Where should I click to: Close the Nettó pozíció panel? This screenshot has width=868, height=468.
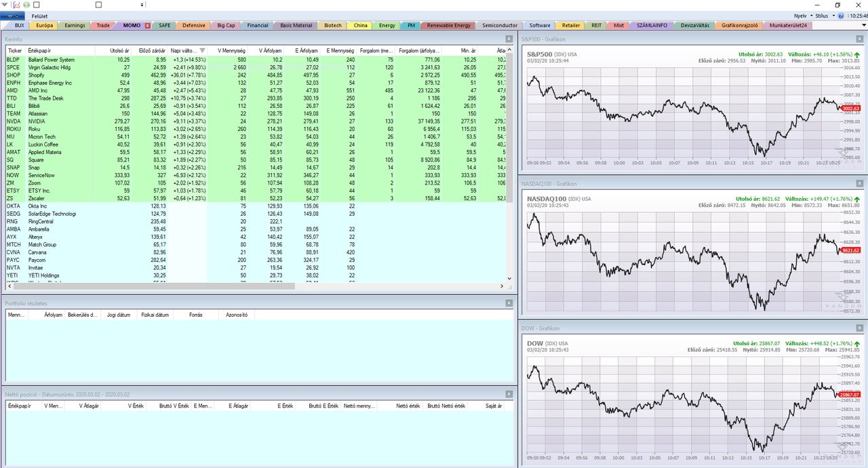tap(509, 394)
